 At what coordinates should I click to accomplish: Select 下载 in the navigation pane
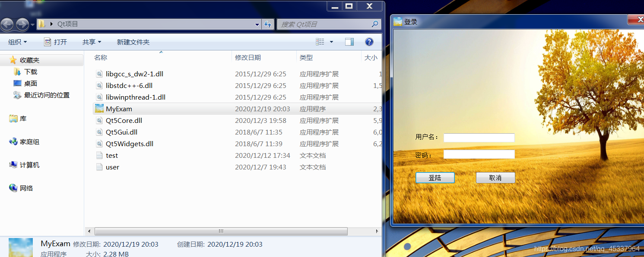pyautogui.click(x=31, y=72)
